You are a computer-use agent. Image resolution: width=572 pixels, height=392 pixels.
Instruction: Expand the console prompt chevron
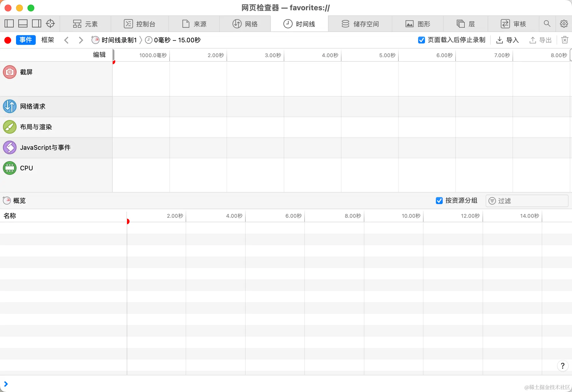tap(6, 384)
